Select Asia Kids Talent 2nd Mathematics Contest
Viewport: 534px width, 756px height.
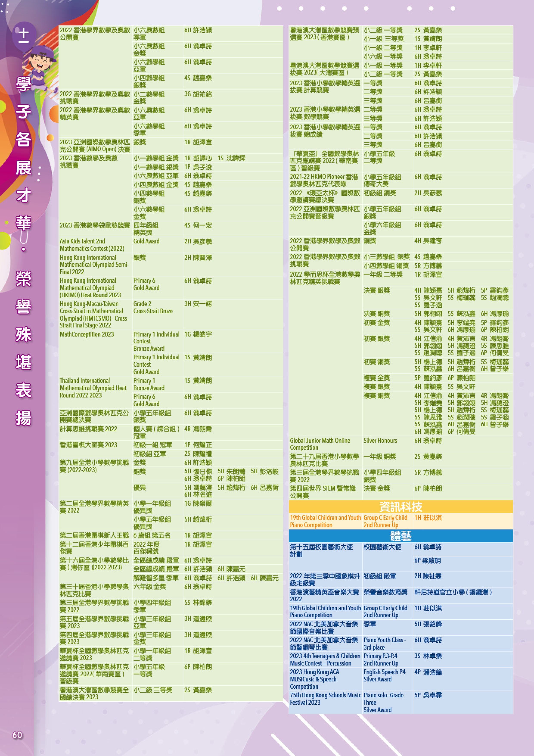(92, 245)
